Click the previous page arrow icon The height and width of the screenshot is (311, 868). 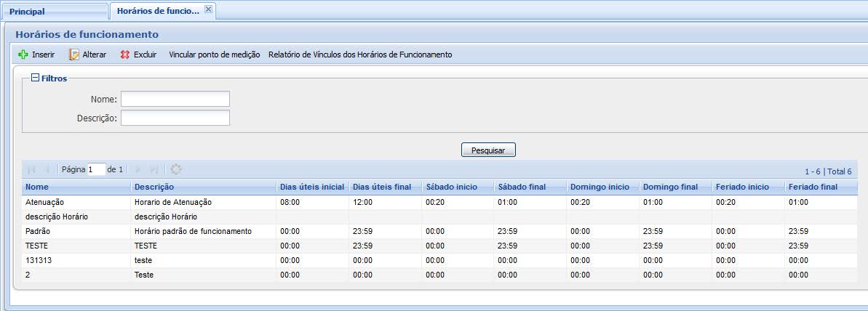click(47, 169)
